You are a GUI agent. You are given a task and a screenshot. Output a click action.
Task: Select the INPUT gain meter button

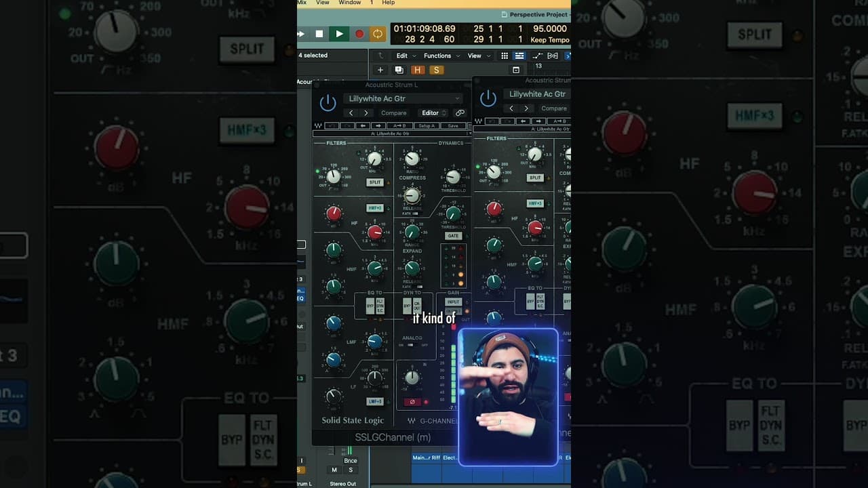pos(453,302)
